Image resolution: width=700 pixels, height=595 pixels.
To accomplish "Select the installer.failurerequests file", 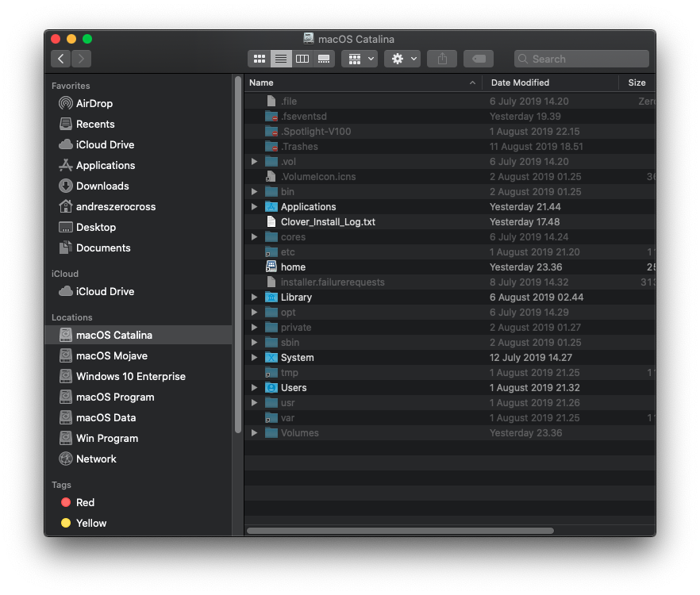I will coord(450,282).
